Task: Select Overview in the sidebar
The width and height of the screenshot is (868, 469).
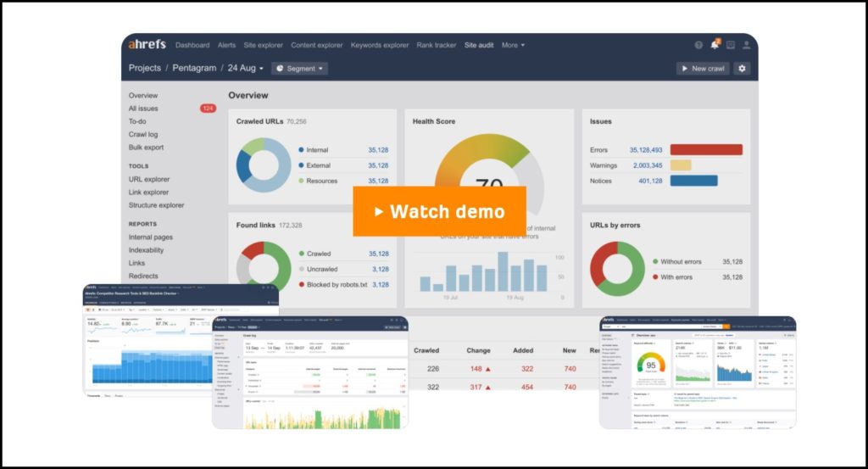Action: pyautogui.click(x=142, y=95)
